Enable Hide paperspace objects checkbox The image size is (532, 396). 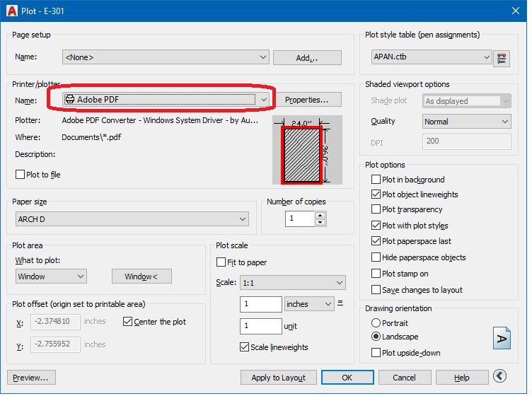376,257
